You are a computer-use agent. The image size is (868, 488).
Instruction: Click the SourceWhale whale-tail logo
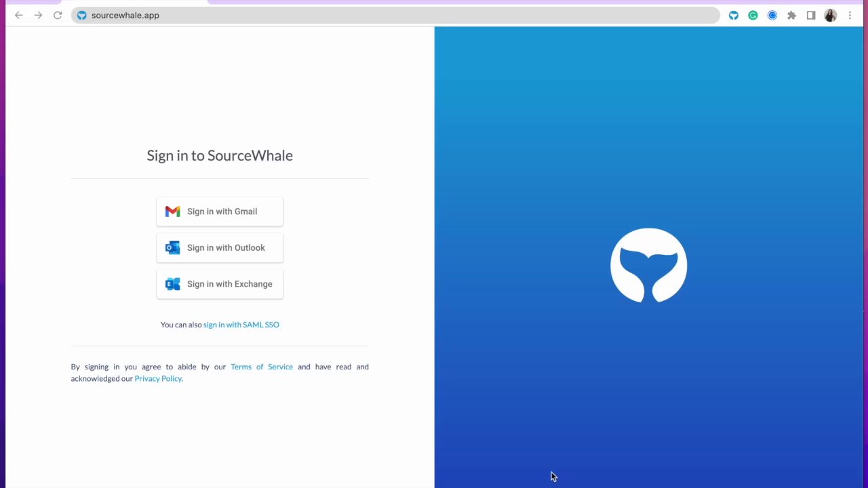click(x=648, y=266)
